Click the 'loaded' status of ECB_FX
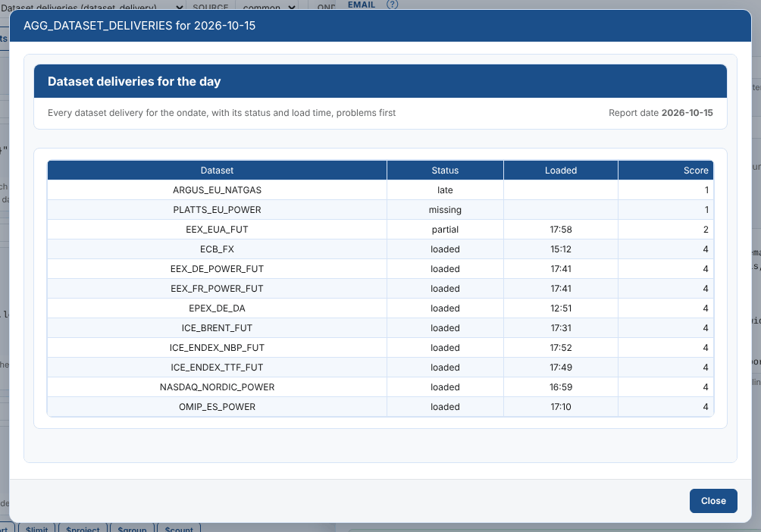 pos(445,249)
